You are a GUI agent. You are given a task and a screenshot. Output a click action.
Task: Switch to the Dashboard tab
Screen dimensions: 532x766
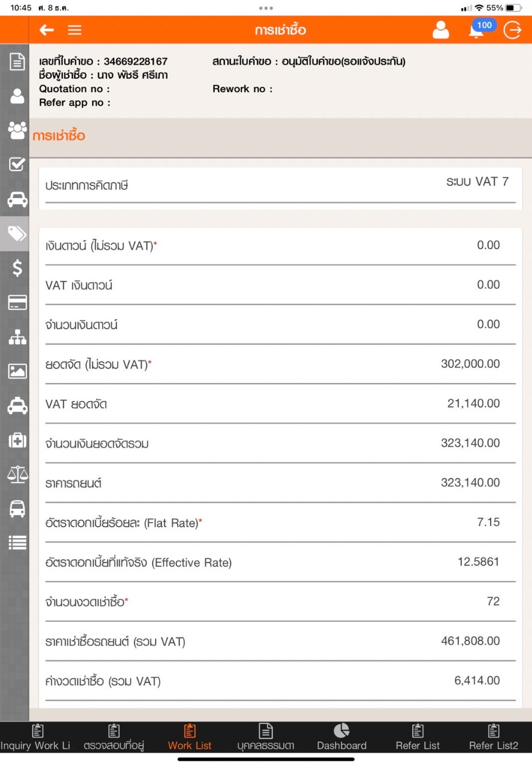[x=342, y=737]
